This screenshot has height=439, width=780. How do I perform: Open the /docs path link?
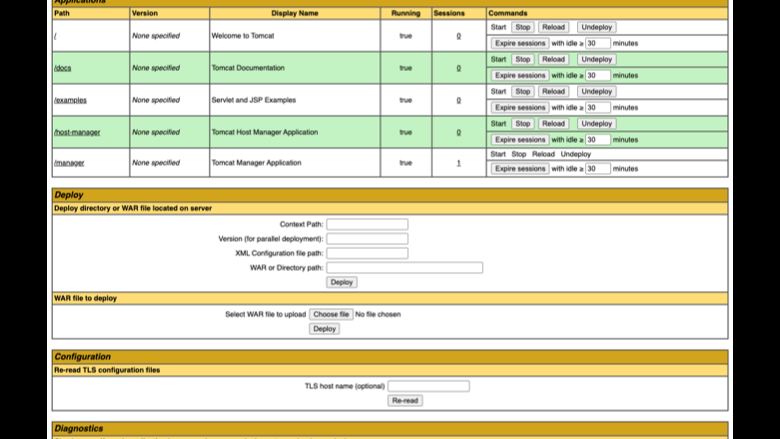coord(63,68)
